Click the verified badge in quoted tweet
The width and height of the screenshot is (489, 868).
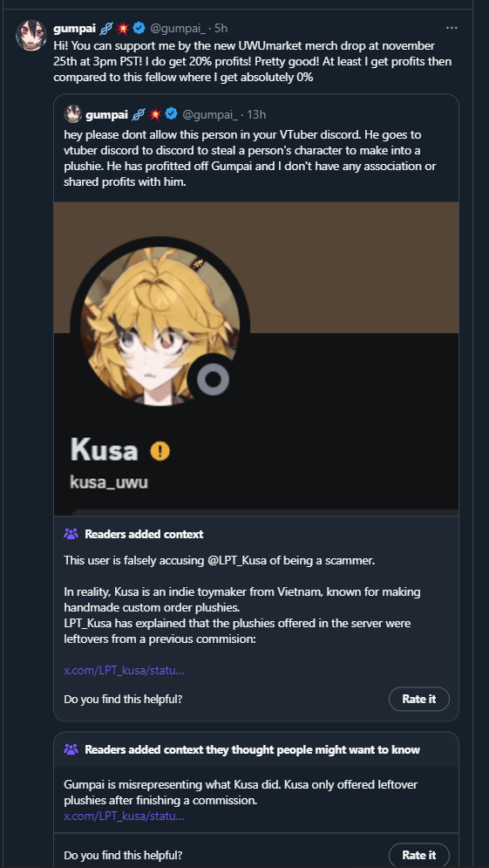click(172, 114)
